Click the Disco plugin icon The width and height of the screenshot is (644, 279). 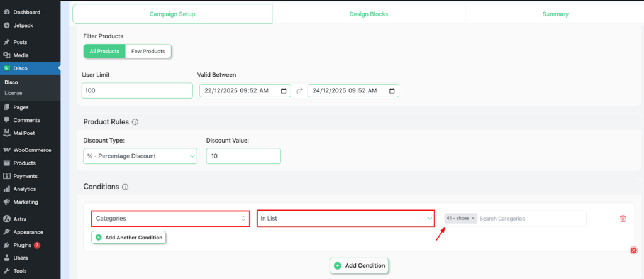point(6,68)
